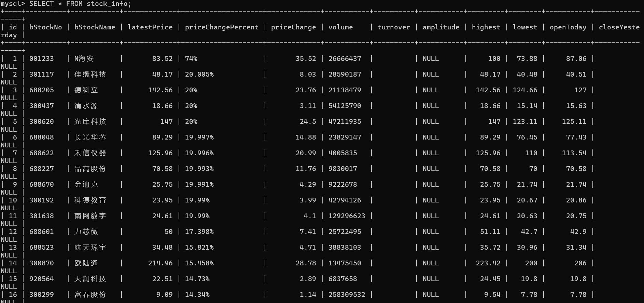Select the 'latestPrice' column header
The height and width of the screenshot is (303, 644).
coord(150,27)
